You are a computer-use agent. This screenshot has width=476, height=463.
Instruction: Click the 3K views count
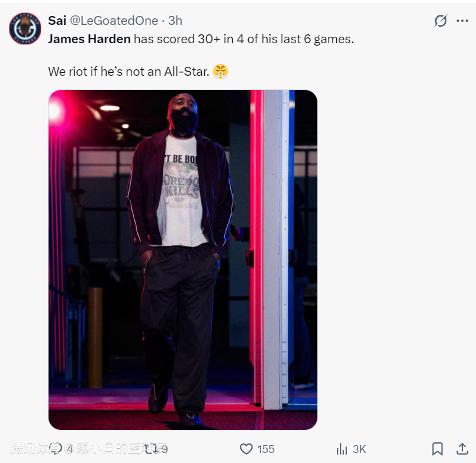click(x=359, y=449)
